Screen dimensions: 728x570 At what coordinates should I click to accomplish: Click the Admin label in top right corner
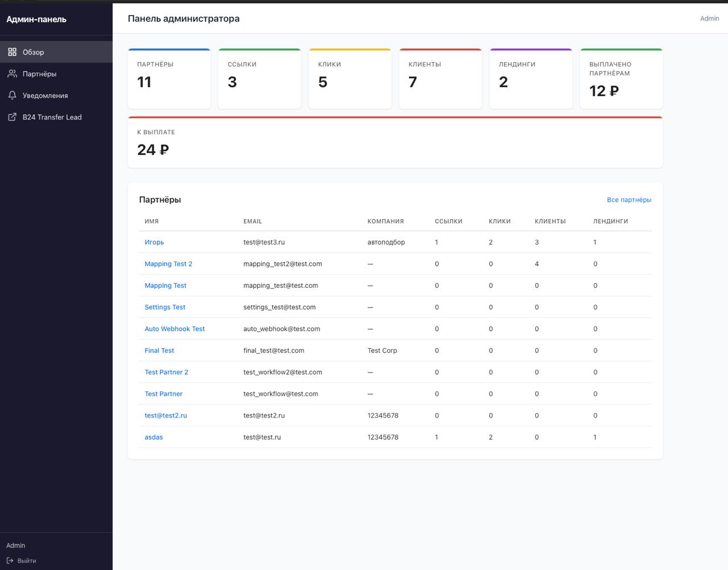tap(709, 18)
